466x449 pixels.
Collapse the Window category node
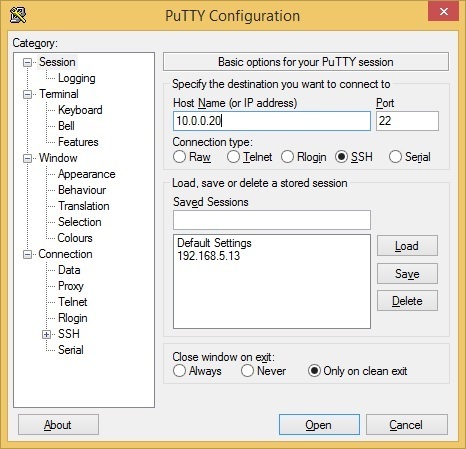[27, 158]
